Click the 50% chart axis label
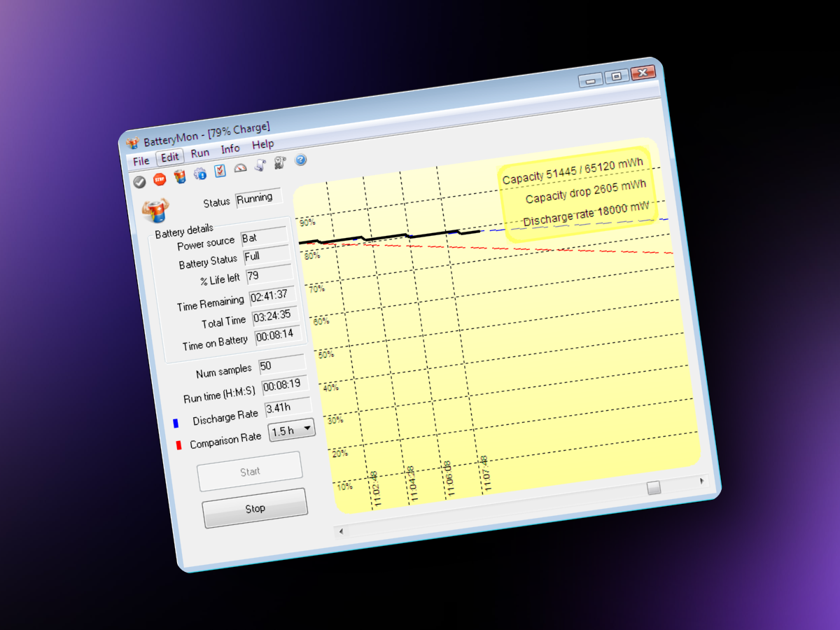The image size is (840, 630). pyautogui.click(x=326, y=354)
